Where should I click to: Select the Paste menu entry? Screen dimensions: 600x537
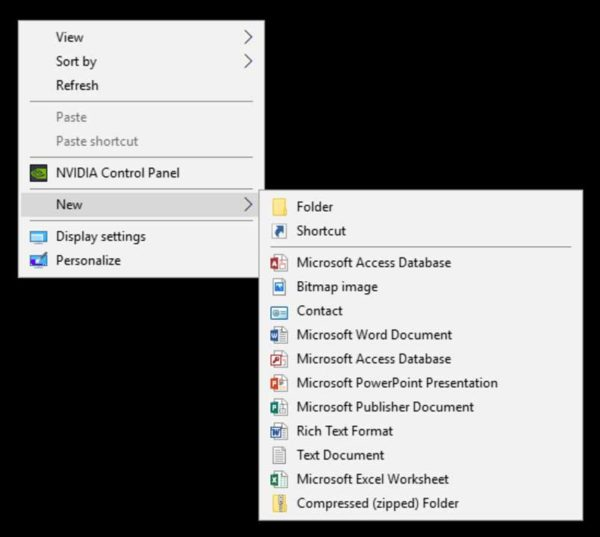[71, 117]
